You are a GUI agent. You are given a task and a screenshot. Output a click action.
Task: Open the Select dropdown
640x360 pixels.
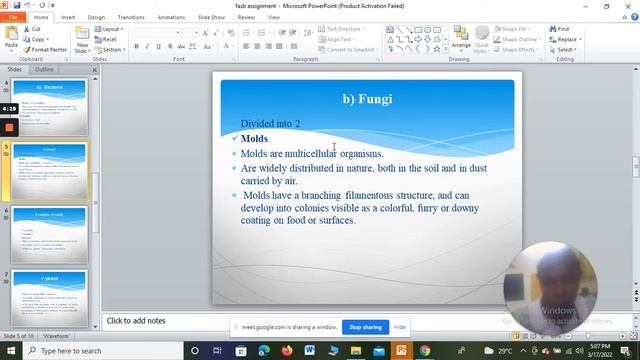coord(563,49)
